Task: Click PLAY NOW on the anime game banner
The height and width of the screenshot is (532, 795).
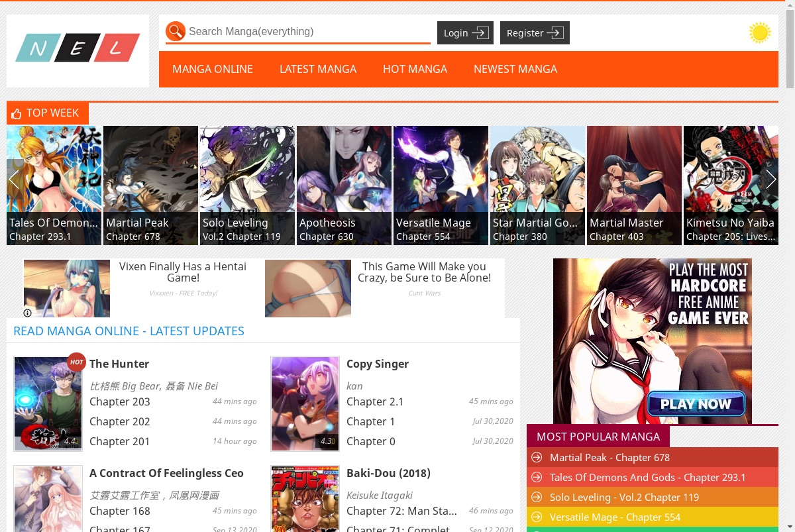Action: coord(696,404)
